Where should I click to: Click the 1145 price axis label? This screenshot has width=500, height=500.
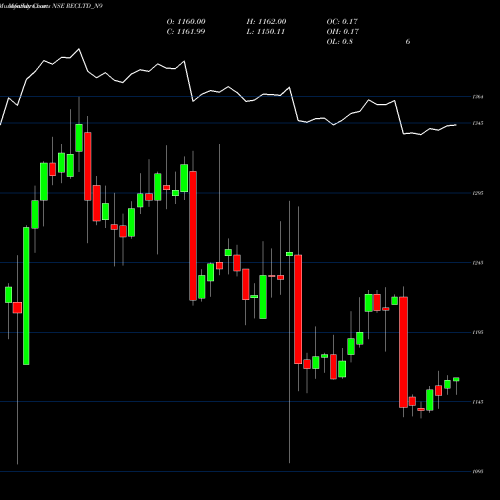coord(478,402)
